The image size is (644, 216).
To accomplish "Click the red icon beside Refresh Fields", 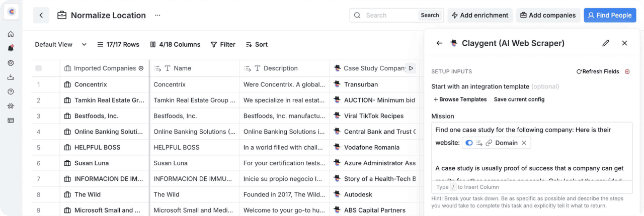I will [627, 71].
